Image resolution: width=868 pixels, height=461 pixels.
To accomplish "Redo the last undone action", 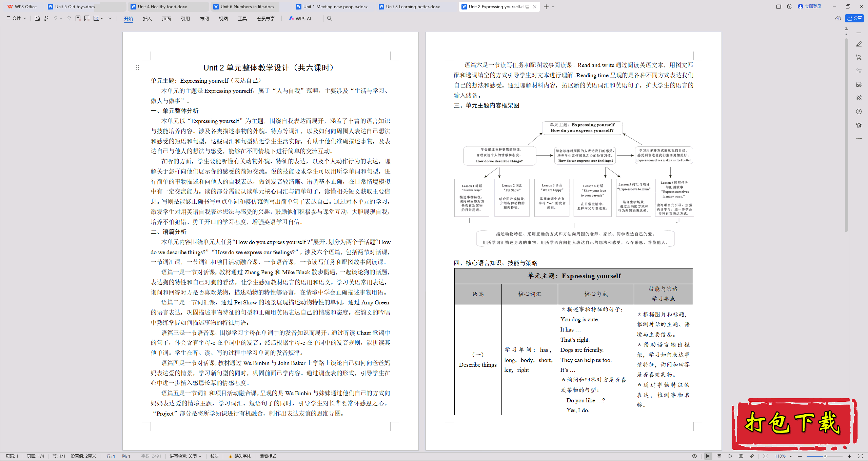I will (x=69, y=18).
